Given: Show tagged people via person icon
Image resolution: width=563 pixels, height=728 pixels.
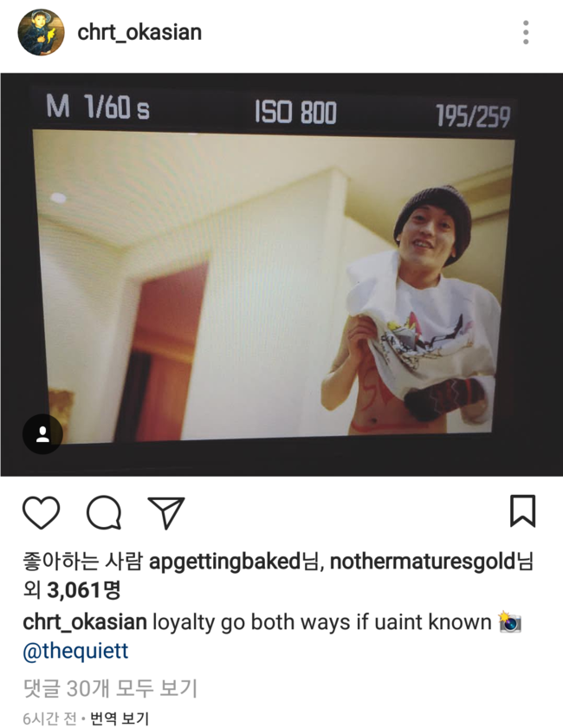Looking at the screenshot, I should [42, 434].
